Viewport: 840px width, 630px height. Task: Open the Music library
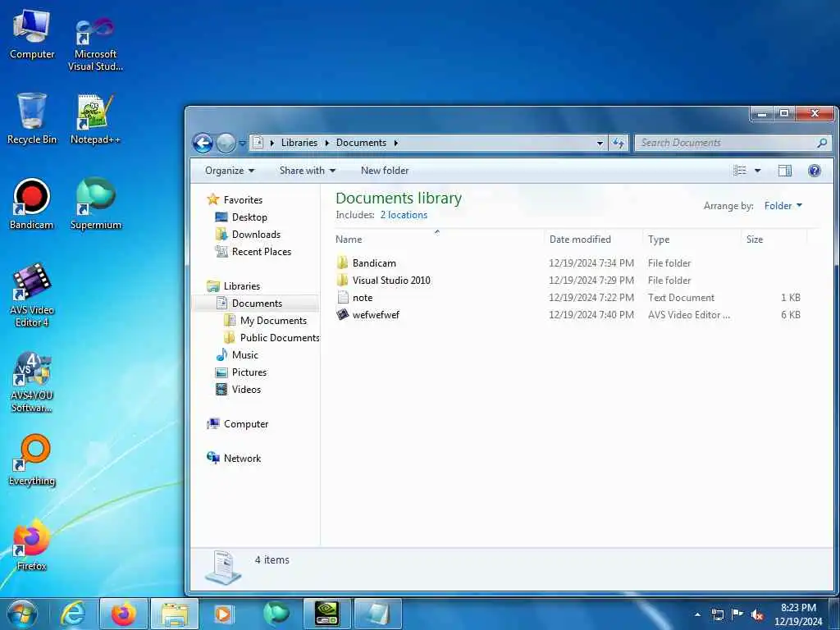click(x=244, y=354)
